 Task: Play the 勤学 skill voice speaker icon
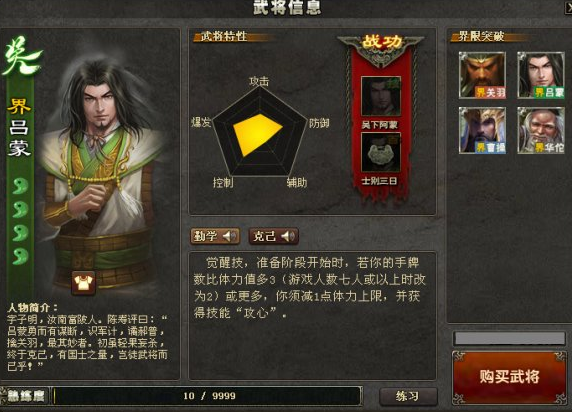pyautogui.click(x=230, y=236)
